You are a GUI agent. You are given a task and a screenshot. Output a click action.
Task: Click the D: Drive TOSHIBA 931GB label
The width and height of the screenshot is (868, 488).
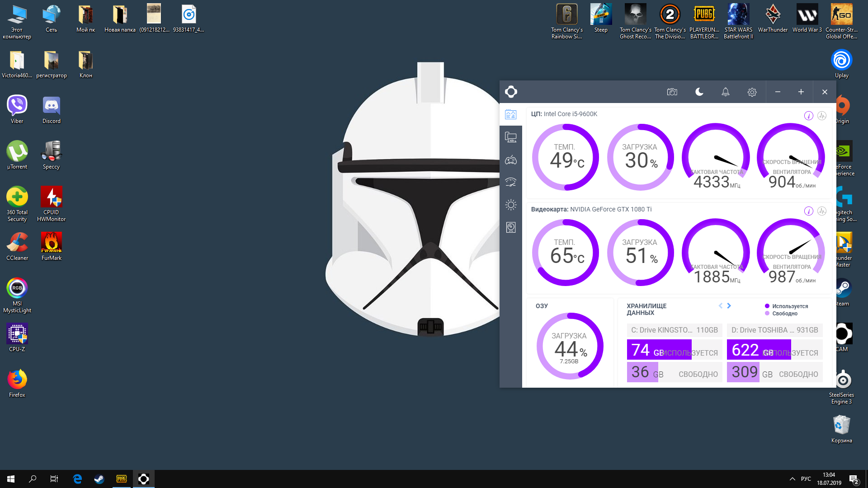pyautogui.click(x=774, y=330)
